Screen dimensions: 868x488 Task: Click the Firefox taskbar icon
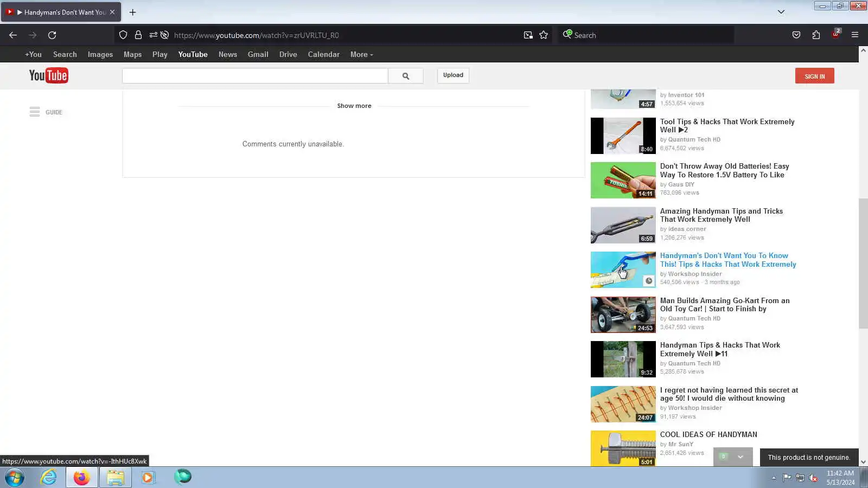(82, 478)
